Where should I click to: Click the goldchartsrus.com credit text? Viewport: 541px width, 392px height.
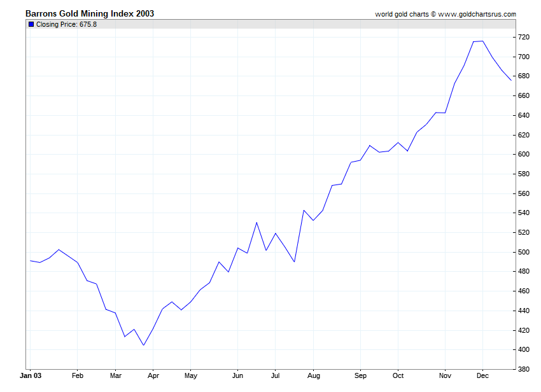click(446, 14)
